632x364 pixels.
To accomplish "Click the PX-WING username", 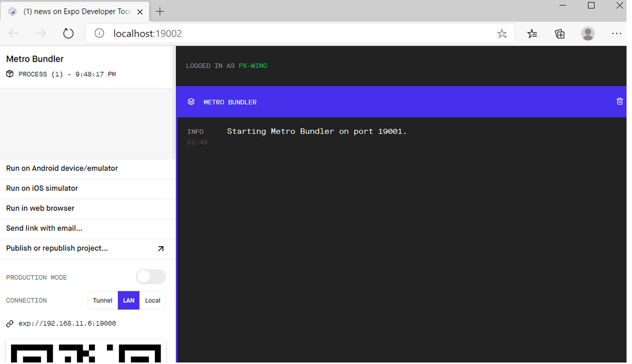I will [253, 66].
